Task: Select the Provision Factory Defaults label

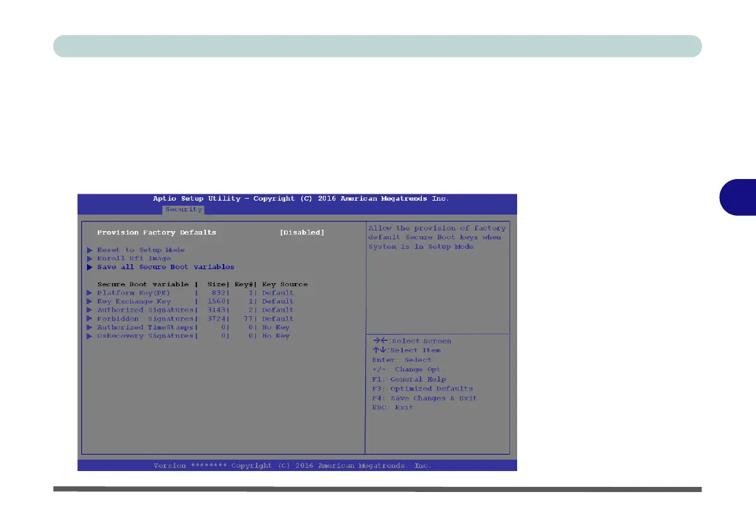Action: click(157, 232)
